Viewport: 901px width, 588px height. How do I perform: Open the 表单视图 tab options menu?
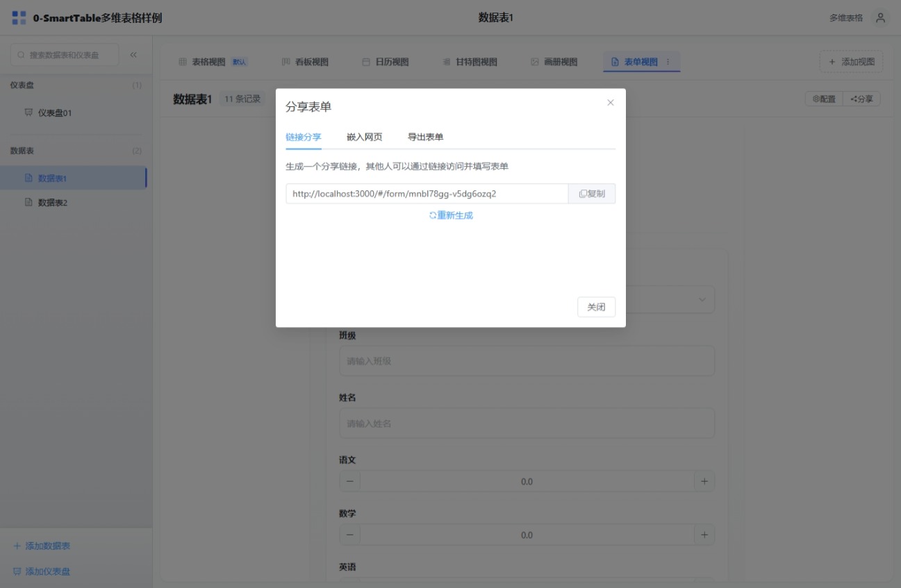668,62
